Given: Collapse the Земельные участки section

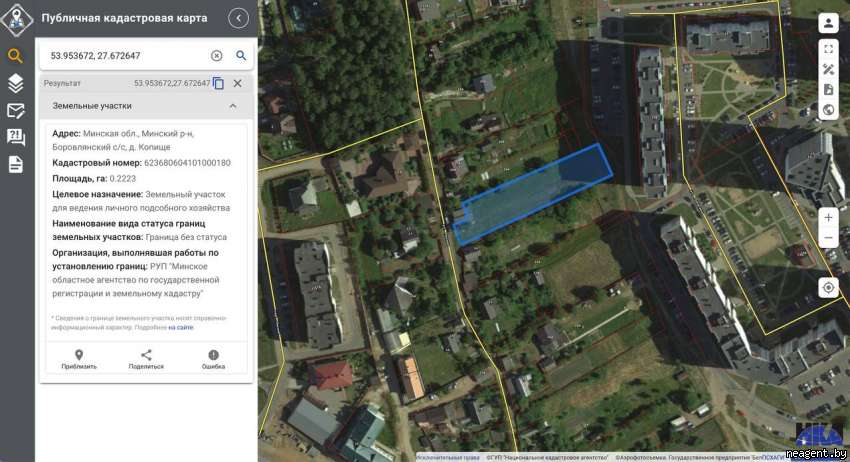Looking at the screenshot, I should (233, 105).
